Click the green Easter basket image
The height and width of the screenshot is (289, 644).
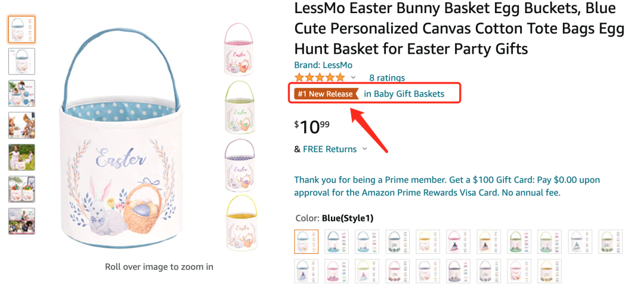pyautogui.click(x=239, y=108)
